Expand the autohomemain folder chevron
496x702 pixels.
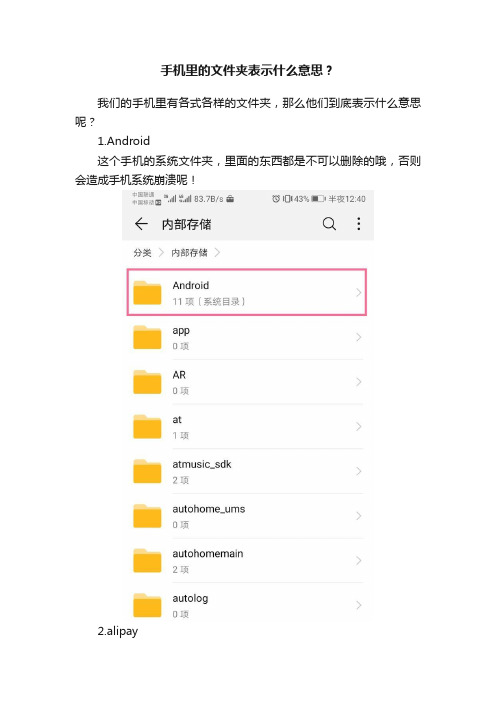click(x=359, y=561)
